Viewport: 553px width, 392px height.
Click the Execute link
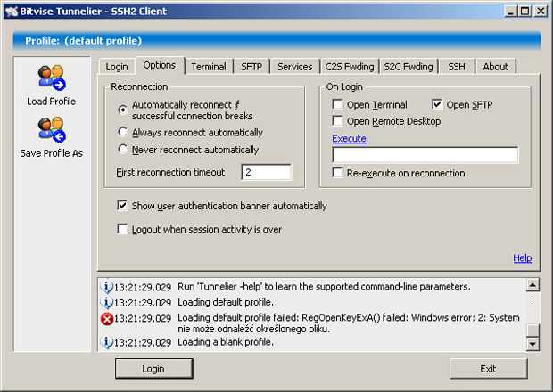coord(349,139)
